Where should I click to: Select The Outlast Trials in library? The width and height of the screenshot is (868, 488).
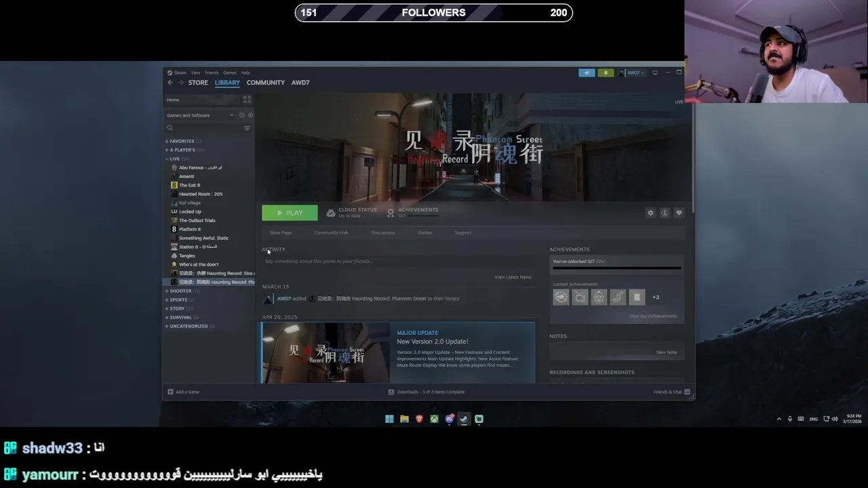click(197, 220)
